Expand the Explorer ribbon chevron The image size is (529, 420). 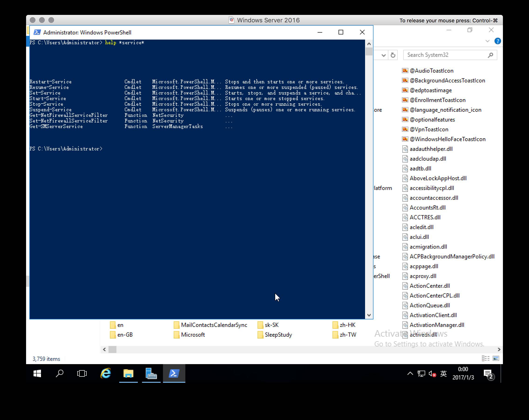tap(488, 41)
